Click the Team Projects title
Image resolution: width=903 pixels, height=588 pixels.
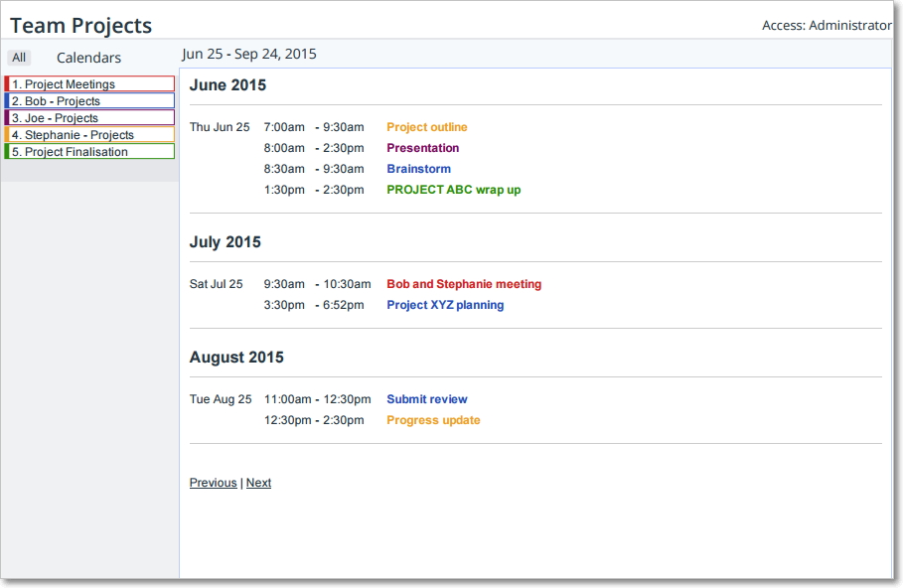click(81, 26)
